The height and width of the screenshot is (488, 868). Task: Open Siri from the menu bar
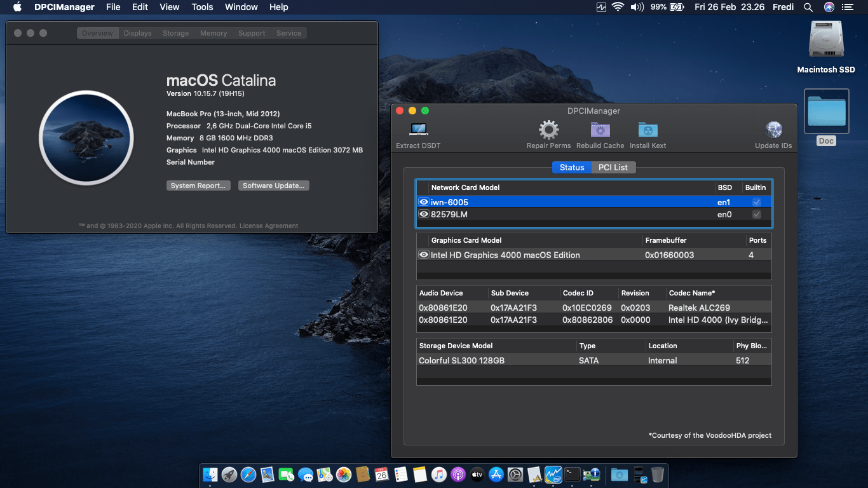tap(829, 7)
